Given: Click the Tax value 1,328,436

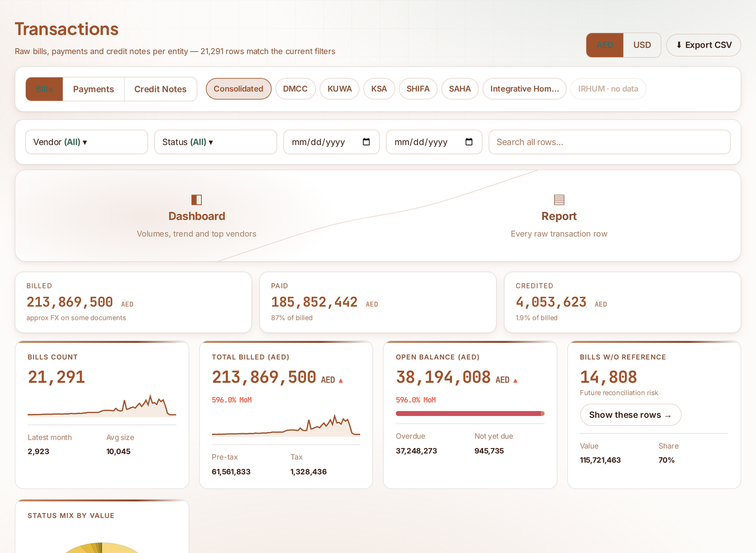Looking at the screenshot, I should click(x=309, y=472).
